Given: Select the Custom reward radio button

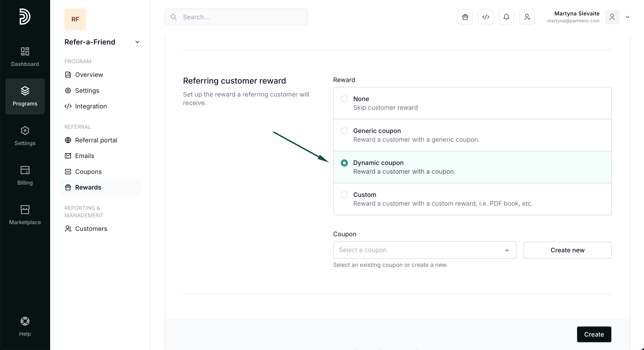Looking at the screenshot, I should pyautogui.click(x=344, y=195).
